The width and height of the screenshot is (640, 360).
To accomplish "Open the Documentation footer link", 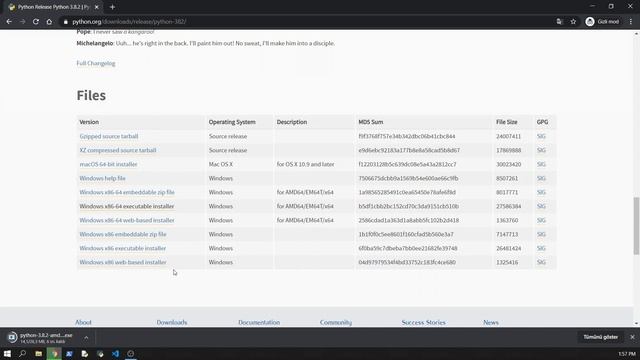I will [259, 322].
